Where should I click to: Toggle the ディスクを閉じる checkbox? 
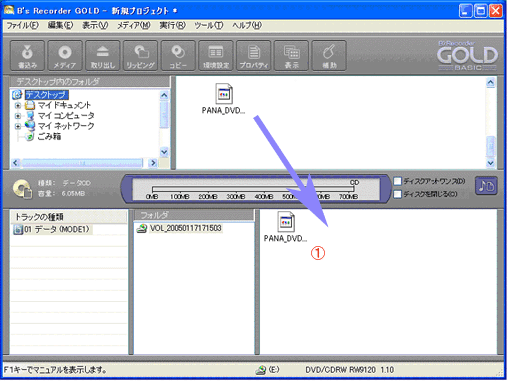397,194
